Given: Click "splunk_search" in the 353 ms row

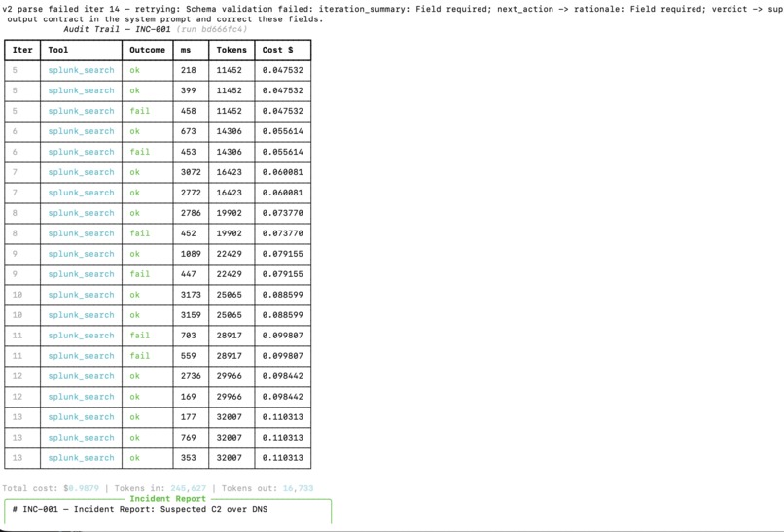Looking at the screenshot, I should pyautogui.click(x=81, y=458).
